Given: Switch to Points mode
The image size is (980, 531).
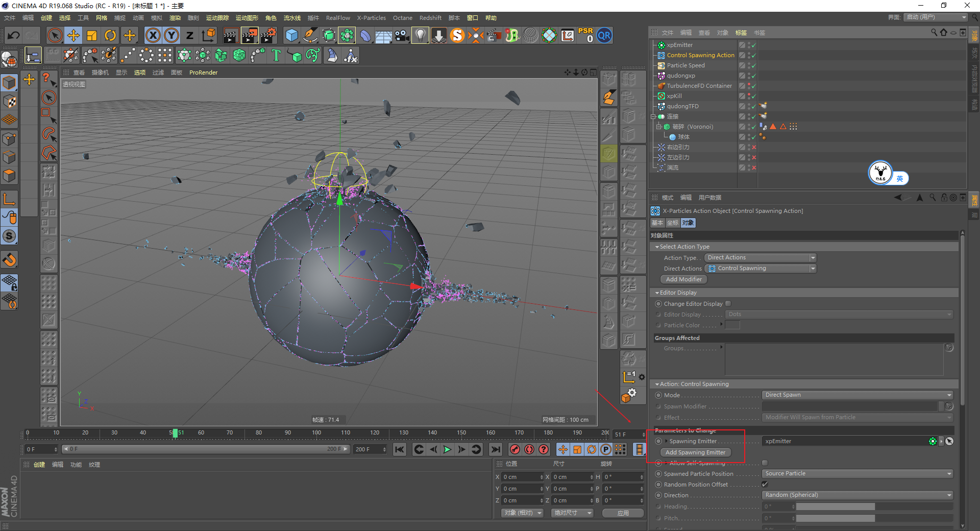Looking at the screenshot, I should (x=10, y=138).
